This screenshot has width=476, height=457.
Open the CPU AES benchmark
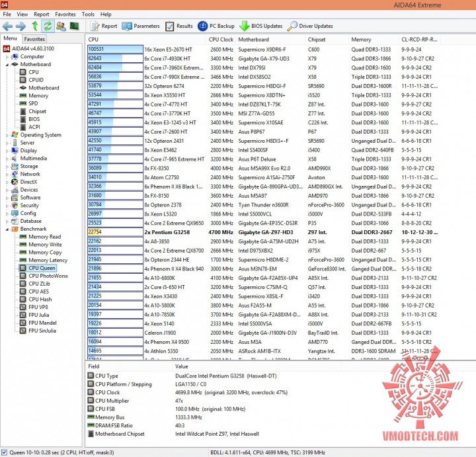(34, 292)
